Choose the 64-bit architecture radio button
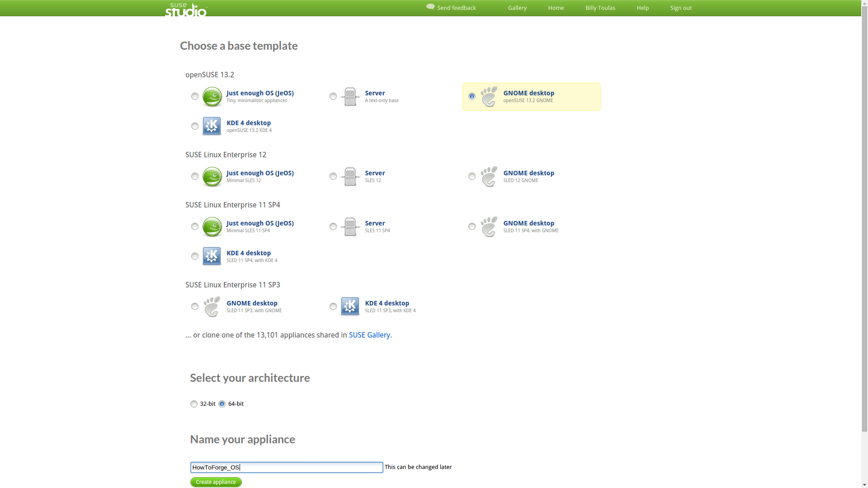The width and height of the screenshot is (868, 488). coord(222,404)
